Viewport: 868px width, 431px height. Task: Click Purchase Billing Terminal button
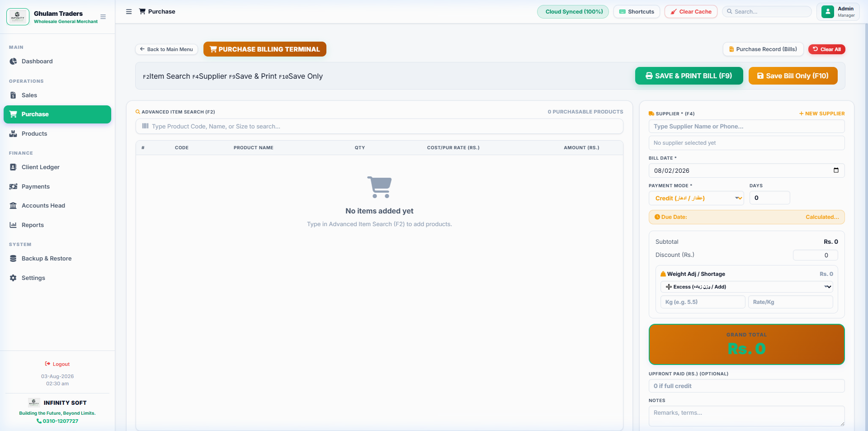(265, 49)
